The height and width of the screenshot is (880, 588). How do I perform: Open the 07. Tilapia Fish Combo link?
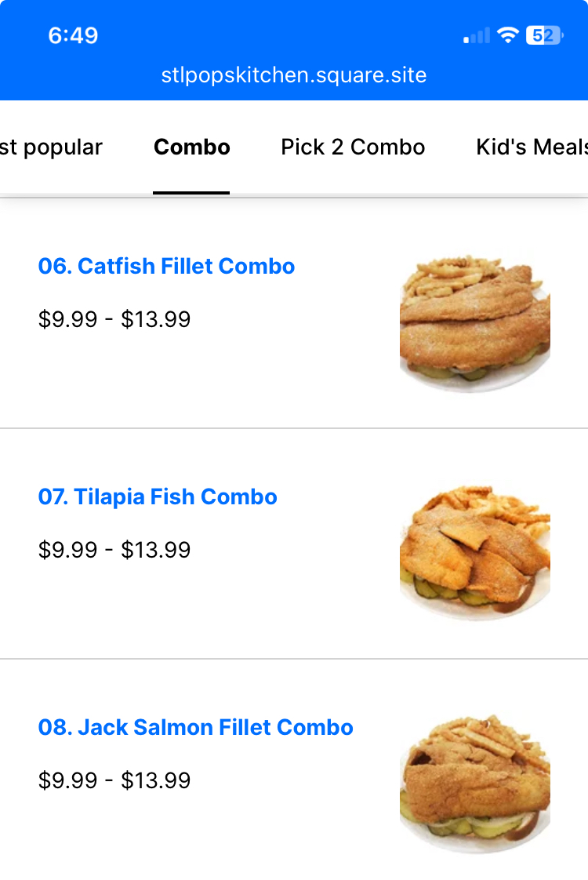click(158, 497)
